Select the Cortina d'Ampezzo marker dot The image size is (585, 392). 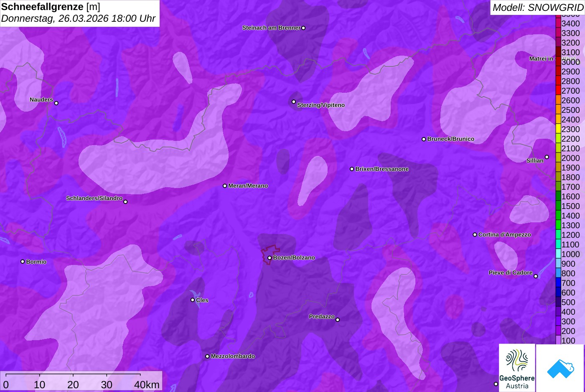(475, 235)
